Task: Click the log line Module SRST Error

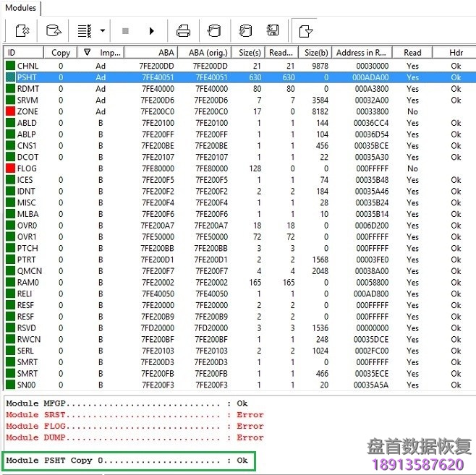Action: tap(135, 415)
